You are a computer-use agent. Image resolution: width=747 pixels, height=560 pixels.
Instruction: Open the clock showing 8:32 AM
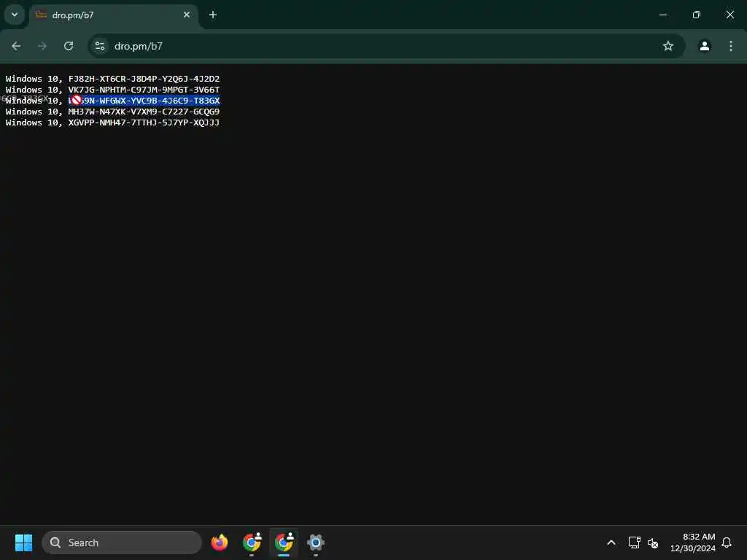tap(693, 542)
